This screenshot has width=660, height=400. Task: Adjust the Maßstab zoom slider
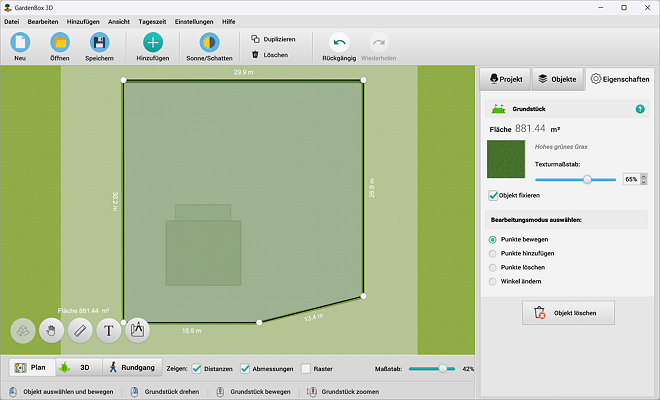coord(442,369)
